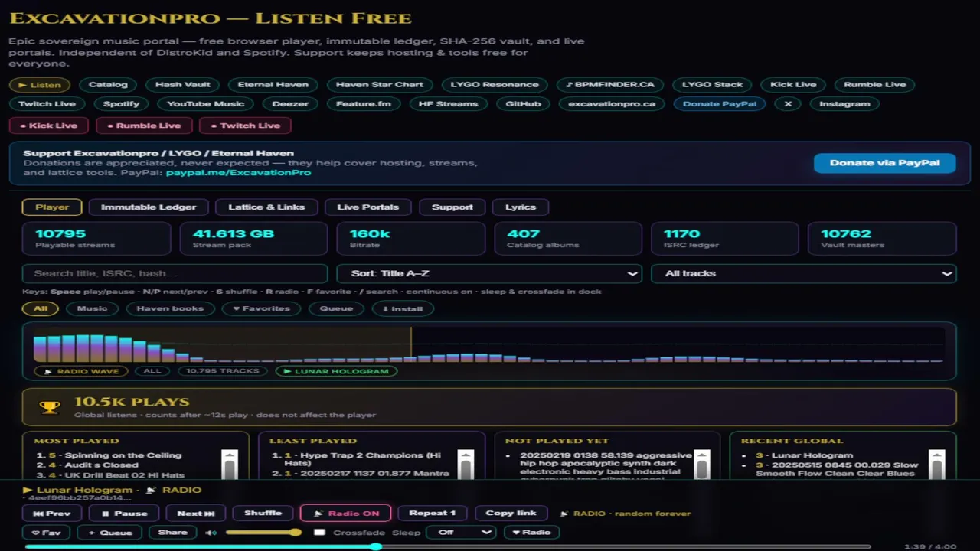Open the Spotify link pill
Viewport: 980px width, 551px height.
click(x=122, y=104)
